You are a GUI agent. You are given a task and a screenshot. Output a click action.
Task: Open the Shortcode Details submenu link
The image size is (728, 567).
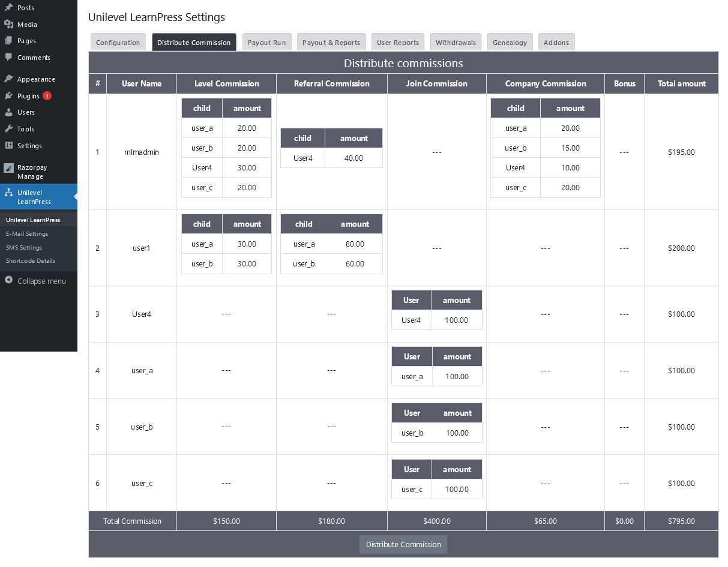(31, 260)
